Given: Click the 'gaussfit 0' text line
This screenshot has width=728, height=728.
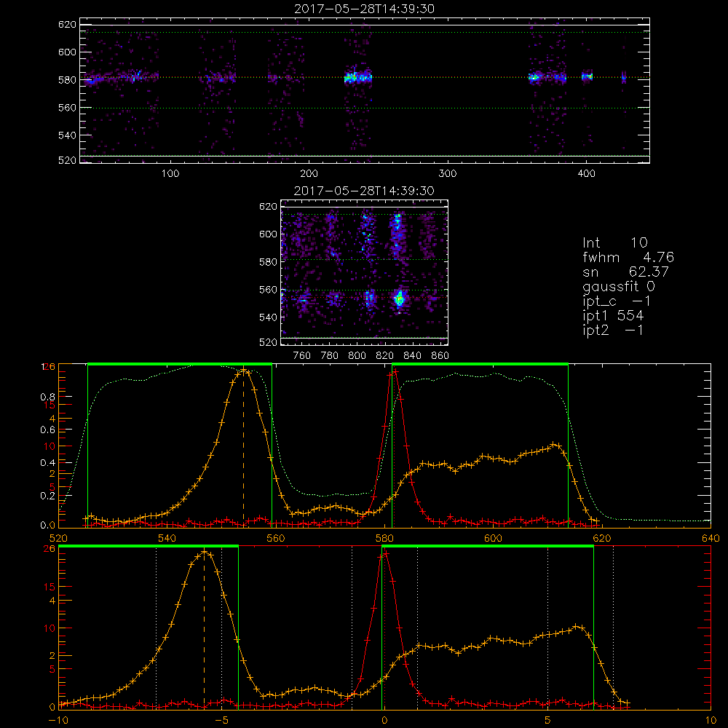Looking at the screenshot, I should pyautogui.click(x=619, y=286).
